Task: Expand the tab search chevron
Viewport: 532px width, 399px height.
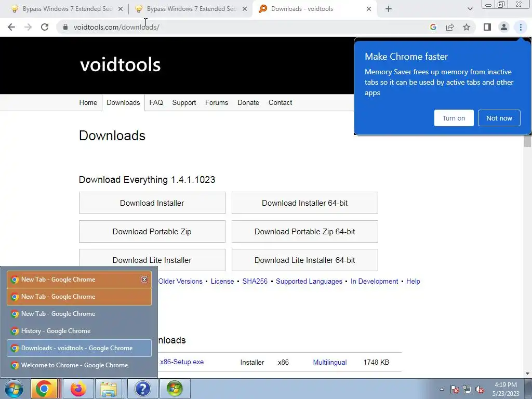Action: tap(470, 9)
